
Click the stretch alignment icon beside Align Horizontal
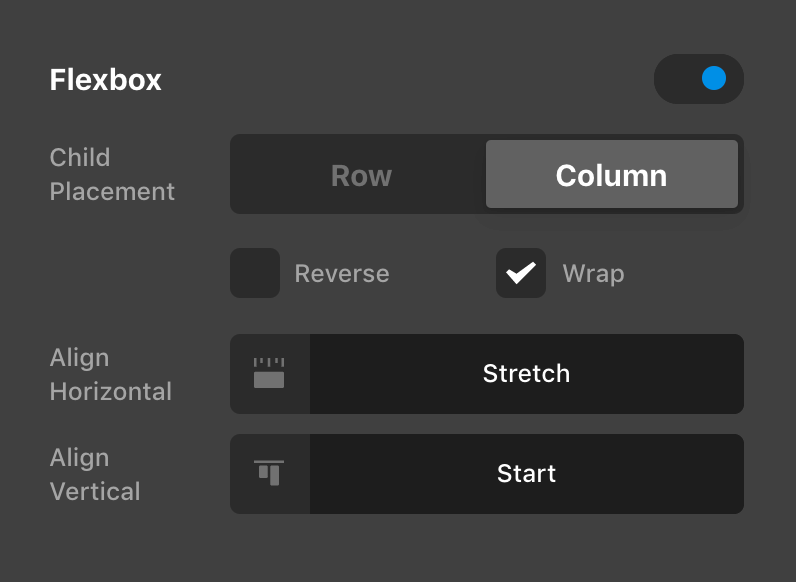(269, 374)
